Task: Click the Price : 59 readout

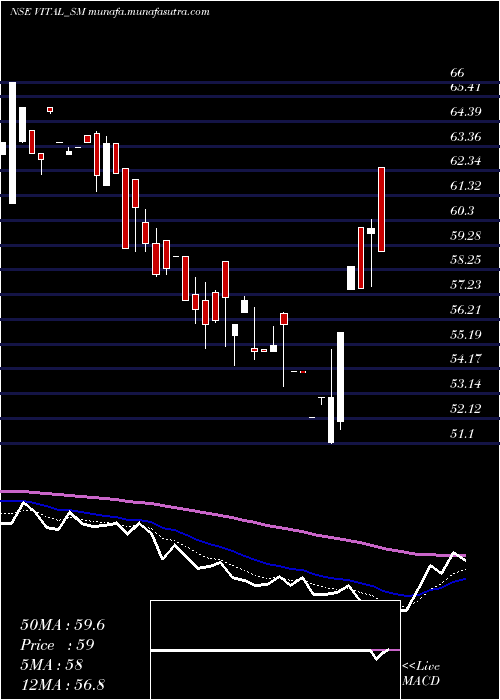Action: pos(57,645)
